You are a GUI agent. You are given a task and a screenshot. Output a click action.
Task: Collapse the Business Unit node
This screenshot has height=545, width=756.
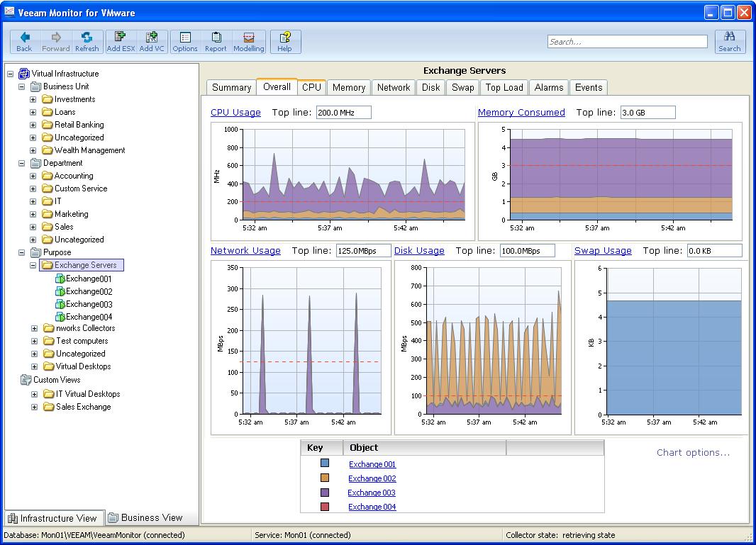coord(22,86)
